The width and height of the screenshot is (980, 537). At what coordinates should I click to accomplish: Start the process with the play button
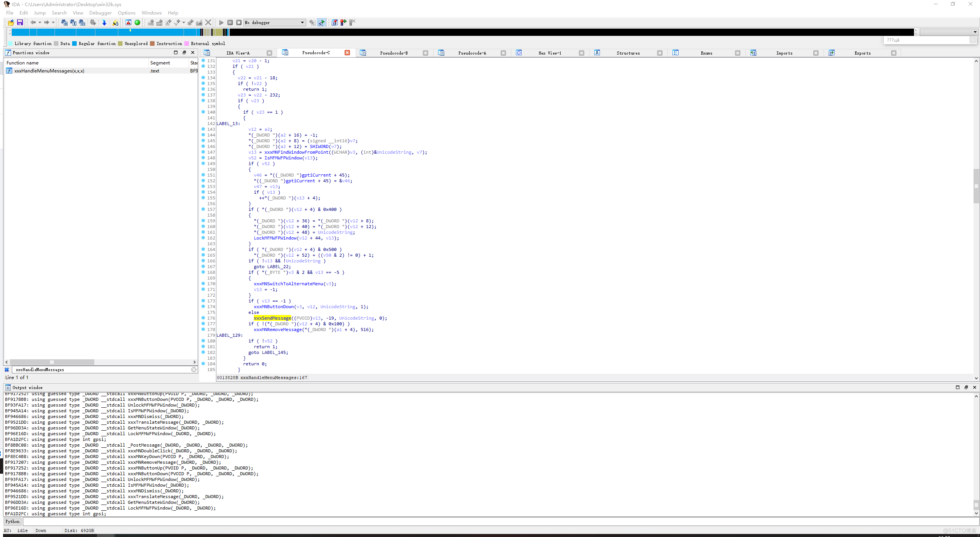coord(221,23)
